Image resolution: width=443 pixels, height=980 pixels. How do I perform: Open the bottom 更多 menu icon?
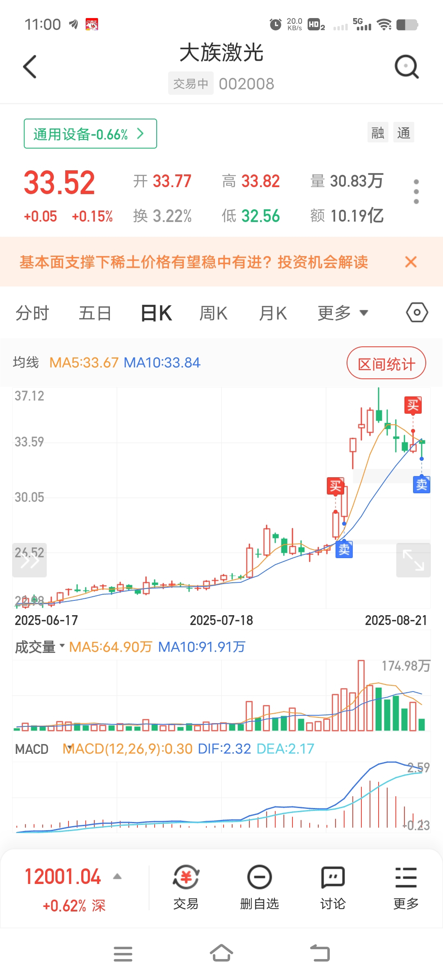tap(406, 888)
